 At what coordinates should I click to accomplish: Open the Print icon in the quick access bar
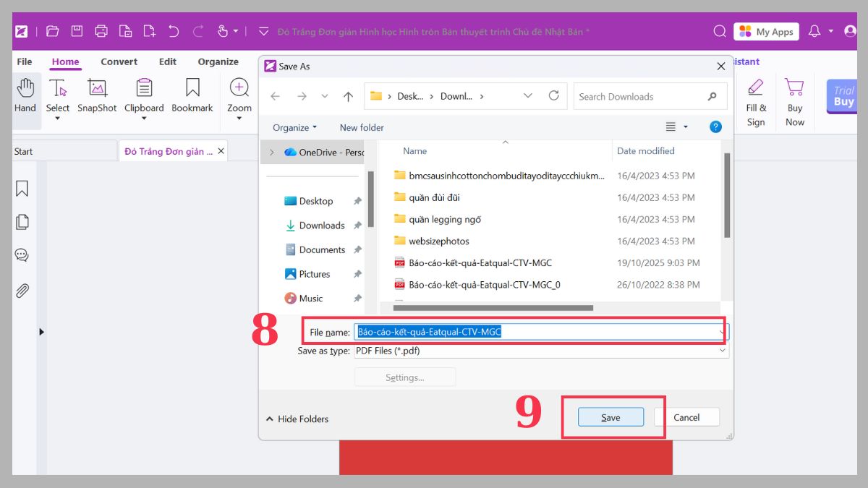[101, 31]
